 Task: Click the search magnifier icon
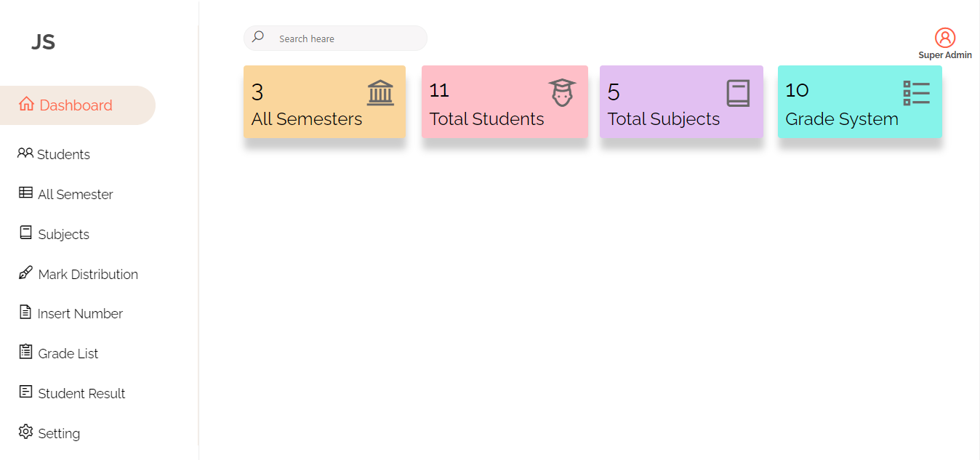(x=257, y=37)
